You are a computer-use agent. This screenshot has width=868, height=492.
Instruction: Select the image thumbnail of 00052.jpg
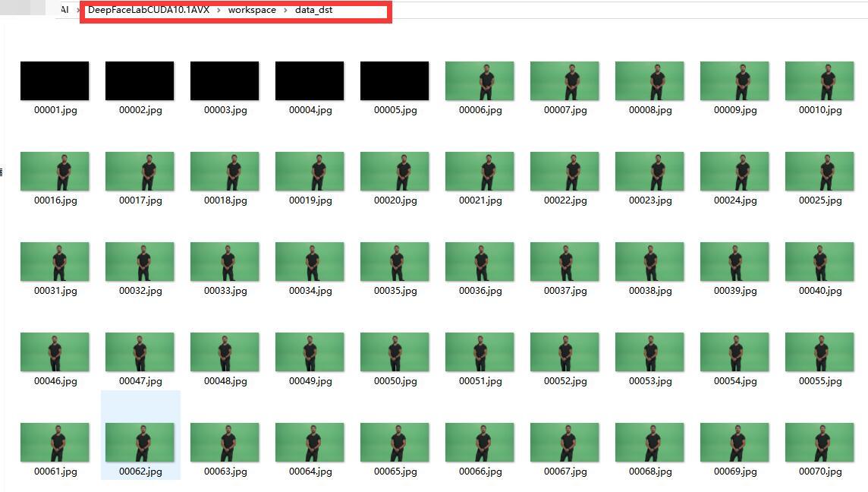click(565, 352)
